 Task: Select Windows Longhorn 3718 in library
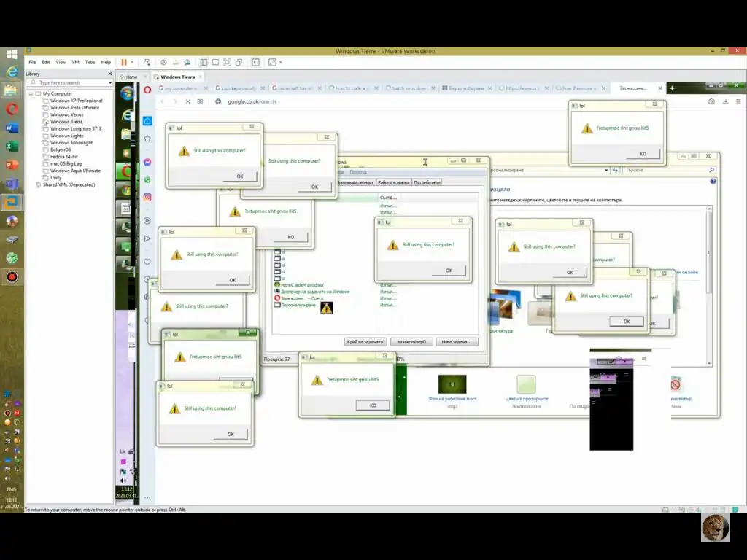tap(76, 128)
